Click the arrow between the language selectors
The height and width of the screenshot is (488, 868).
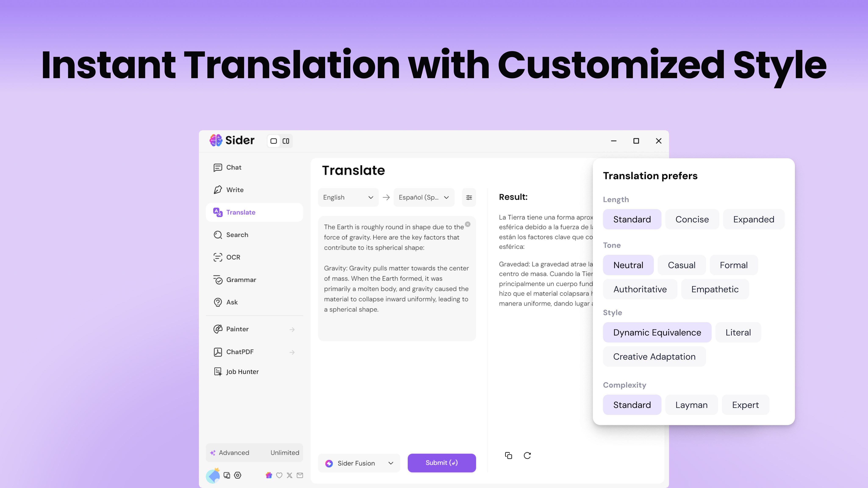click(x=386, y=197)
